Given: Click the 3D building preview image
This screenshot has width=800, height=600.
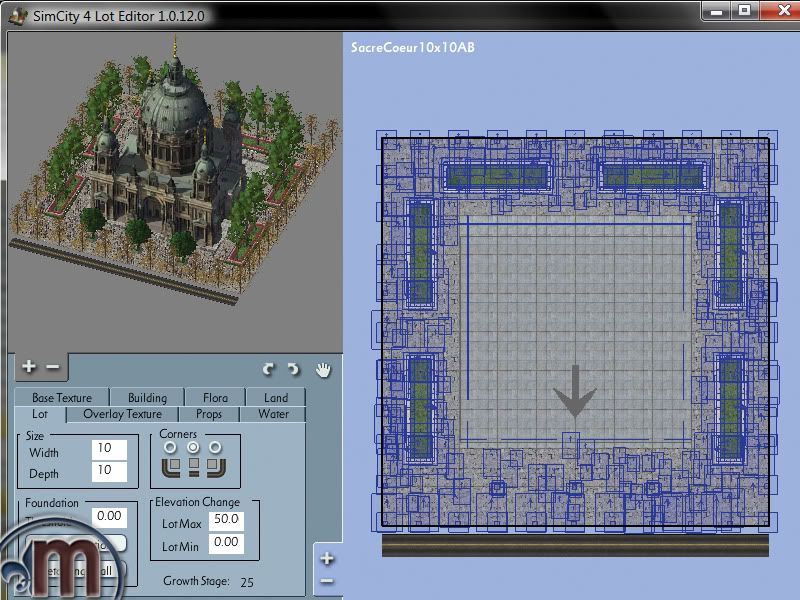Looking at the screenshot, I should 174,171.
